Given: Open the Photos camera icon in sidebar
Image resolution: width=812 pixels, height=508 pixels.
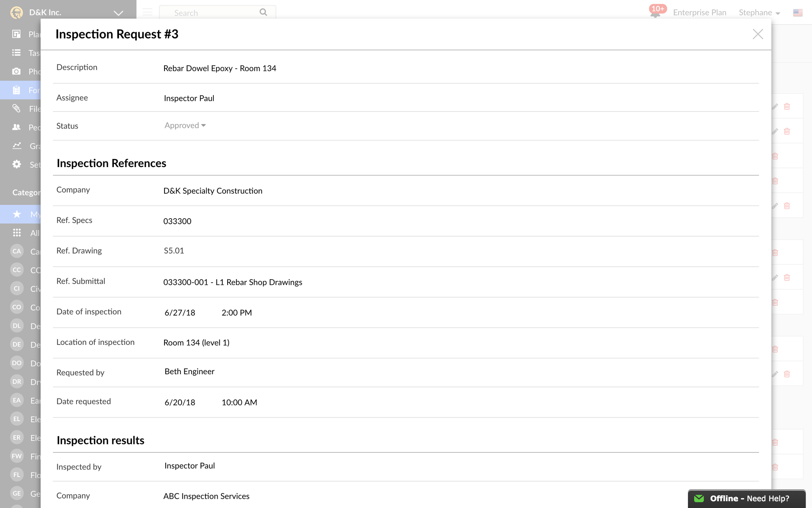Looking at the screenshot, I should click(16, 71).
